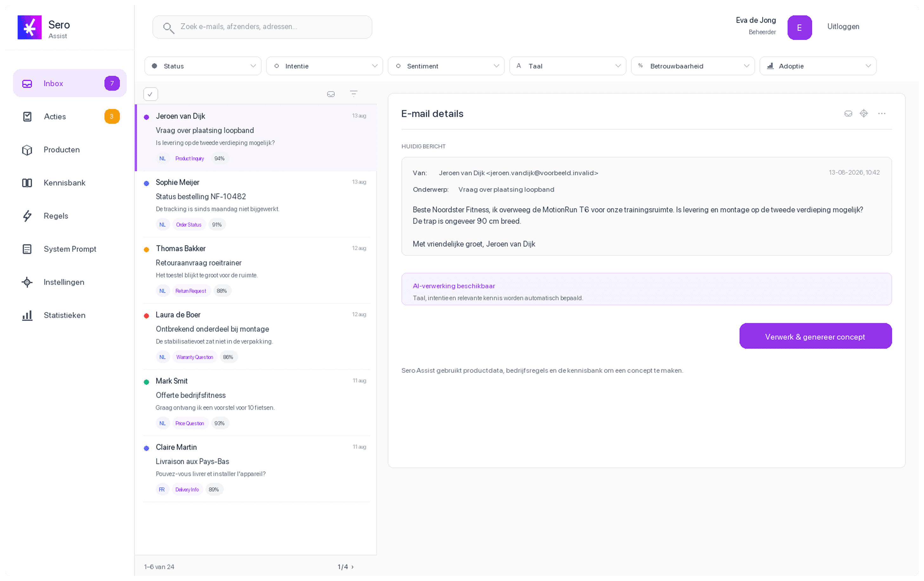
Task: Click the Instellingen gear icon
Action: [27, 282]
